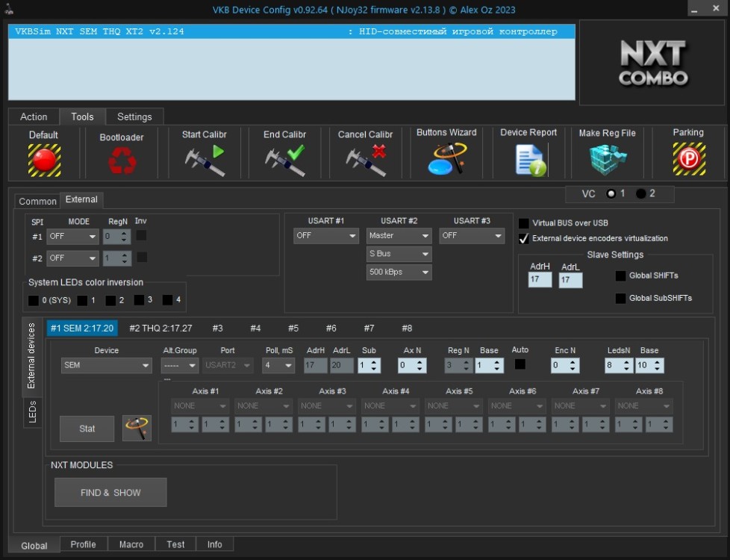Open the Buttons Wizard tool

click(446, 159)
